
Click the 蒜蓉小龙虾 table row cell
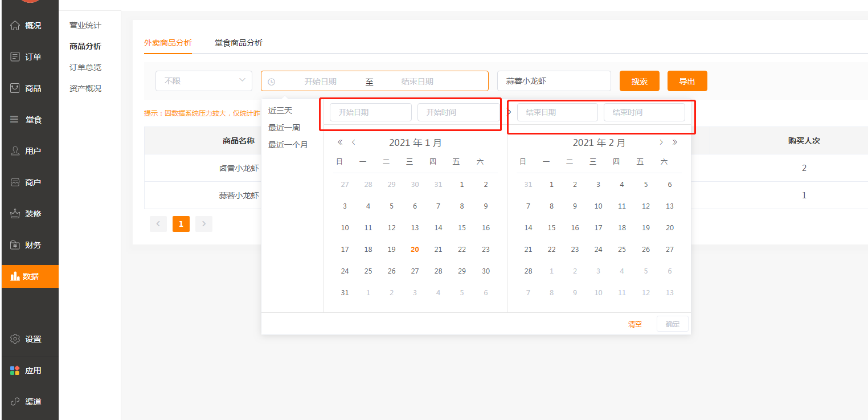tap(239, 195)
